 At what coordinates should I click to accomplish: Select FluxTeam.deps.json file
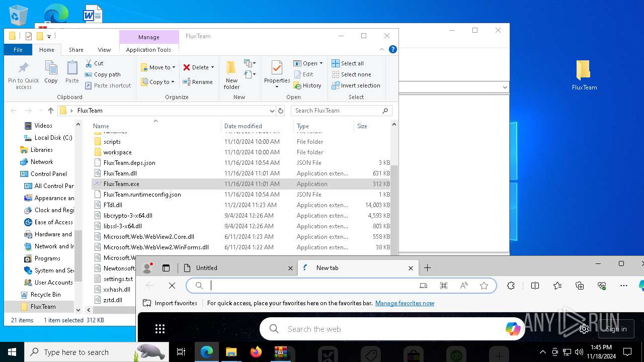(x=129, y=163)
